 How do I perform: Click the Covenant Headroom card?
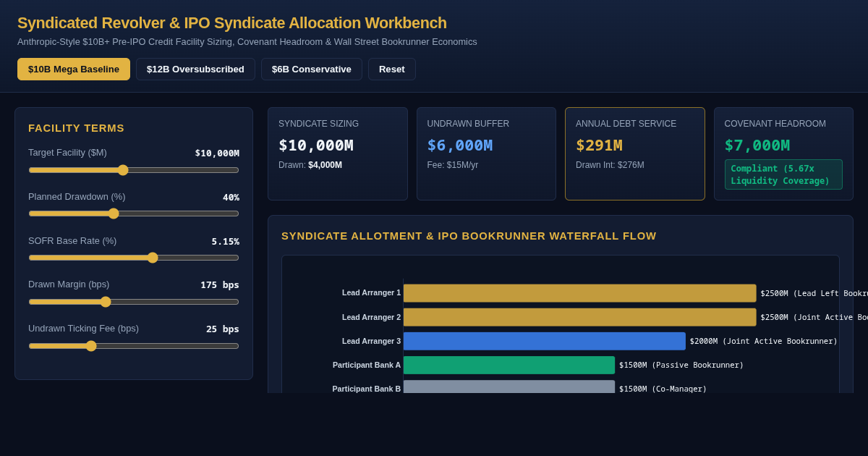(x=783, y=154)
